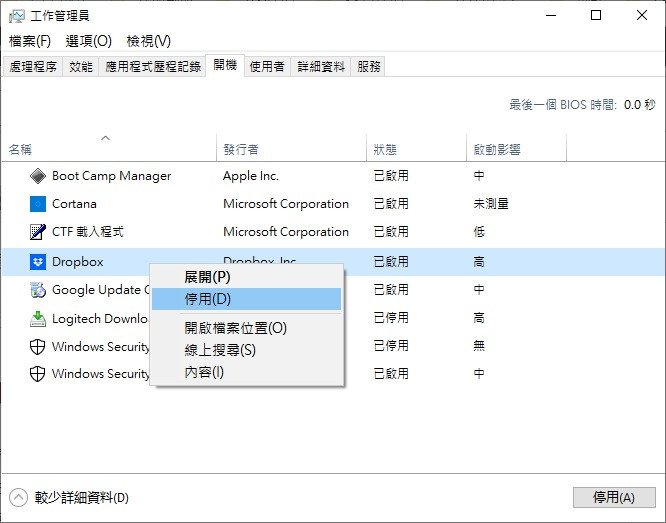Click Apple Inc. publisher cell

click(251, 176)
